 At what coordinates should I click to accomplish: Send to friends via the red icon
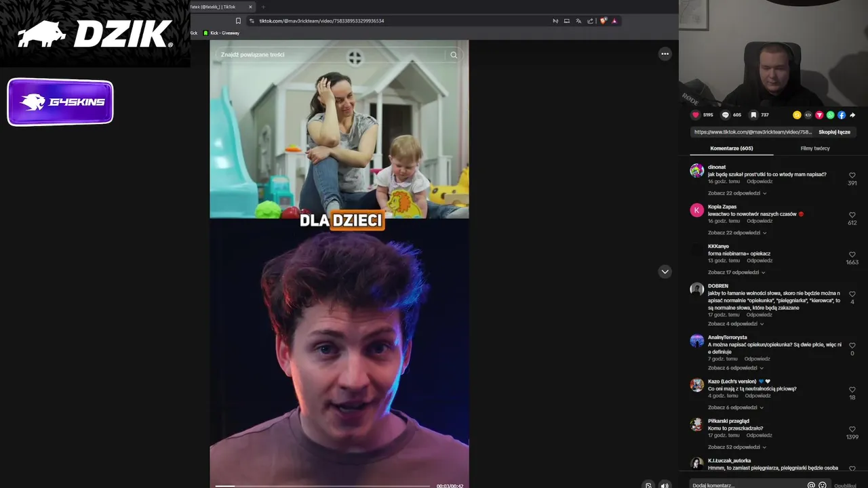(x=819, y=115)
